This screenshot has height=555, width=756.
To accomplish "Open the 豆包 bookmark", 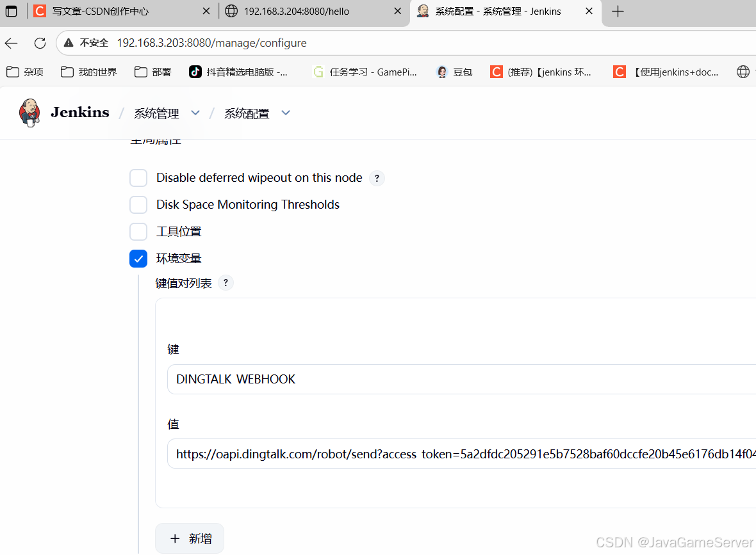I will click(454, 72).
